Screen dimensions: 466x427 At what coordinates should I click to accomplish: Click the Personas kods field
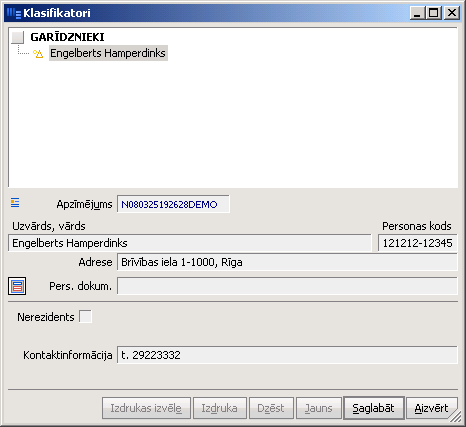click(x=417, y=243)
